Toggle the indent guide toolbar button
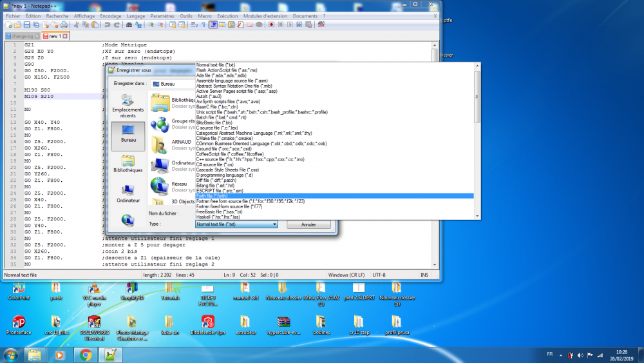 [213, 25]
